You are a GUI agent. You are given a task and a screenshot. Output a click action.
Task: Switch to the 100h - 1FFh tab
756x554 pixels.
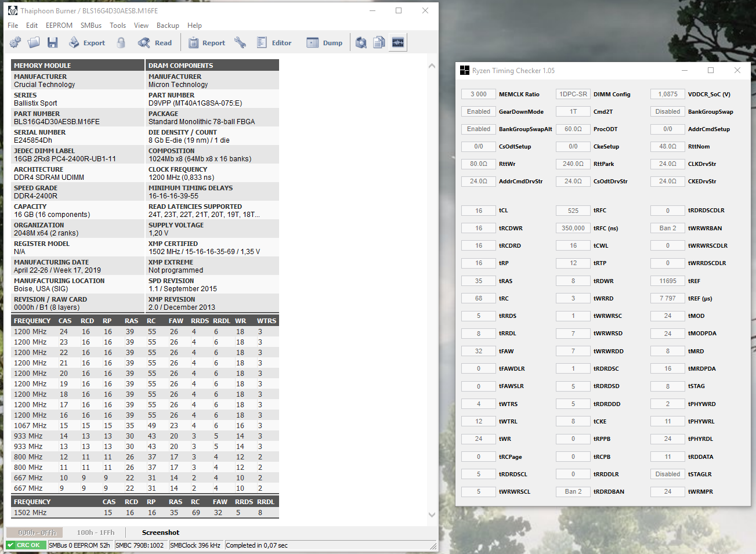click(96, 533)
